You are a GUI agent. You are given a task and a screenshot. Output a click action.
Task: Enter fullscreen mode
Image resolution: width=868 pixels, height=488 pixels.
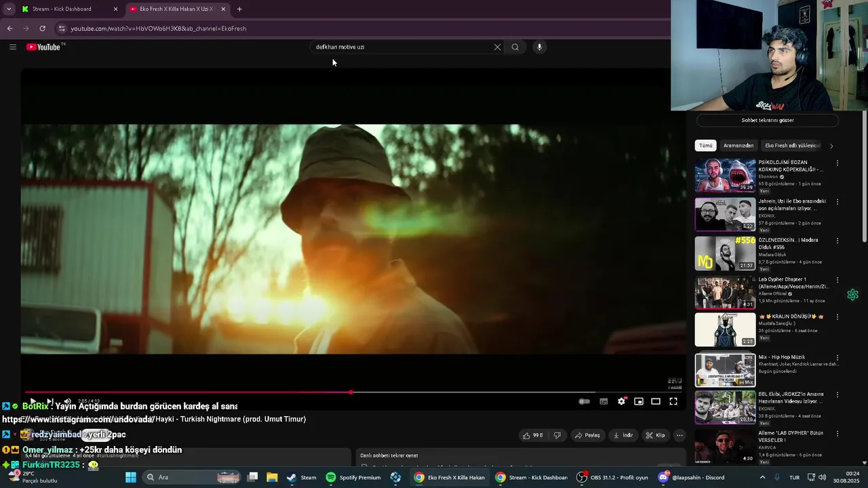click(x=673, y=401)
